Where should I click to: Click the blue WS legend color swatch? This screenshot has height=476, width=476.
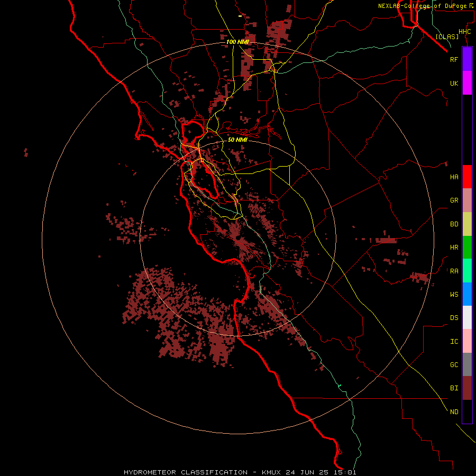tap(467, 294)
